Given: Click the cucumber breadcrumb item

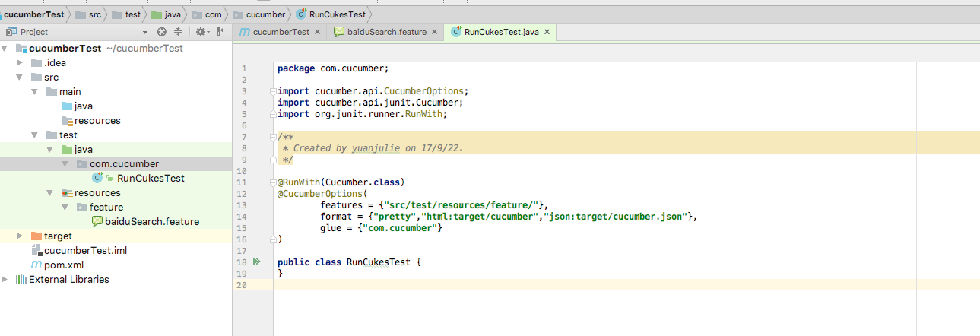Looking at the screenshot, I should 260,14.
